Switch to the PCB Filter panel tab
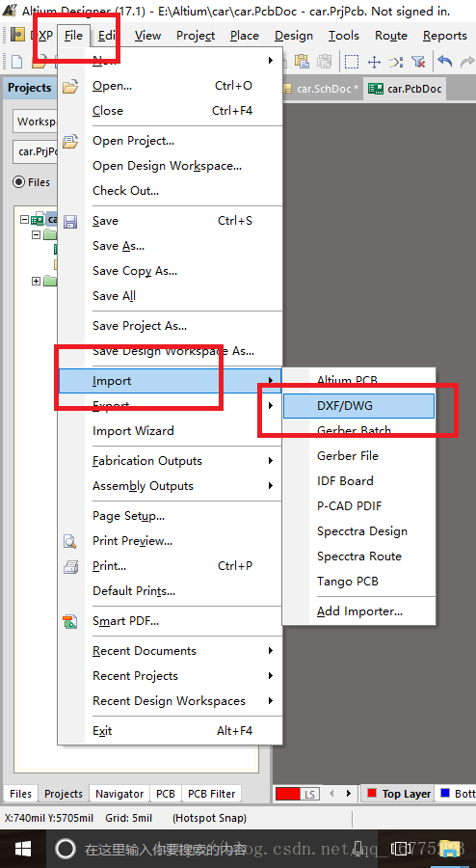The height and width of the screenshot is (868, 476). pyautogui.click(x=212, y=794)
